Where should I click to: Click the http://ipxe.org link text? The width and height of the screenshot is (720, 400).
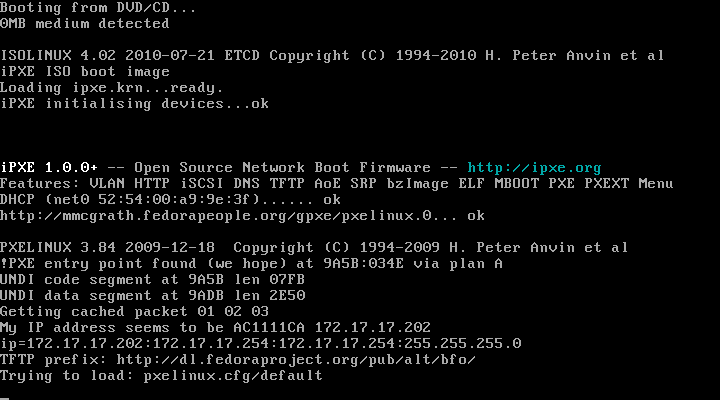pyautogui.click(x=534, y=168)
